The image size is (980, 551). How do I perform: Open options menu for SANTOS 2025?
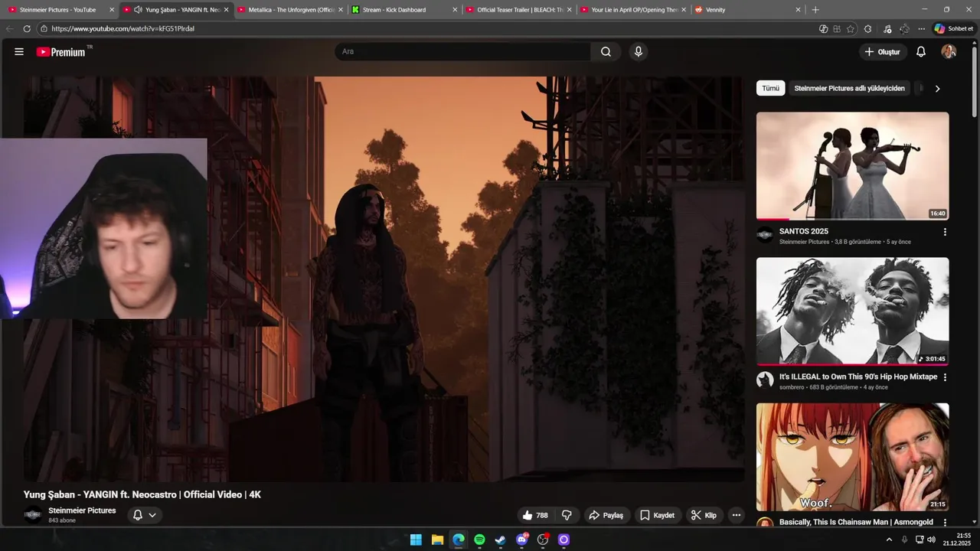click(x=945, y=232)
